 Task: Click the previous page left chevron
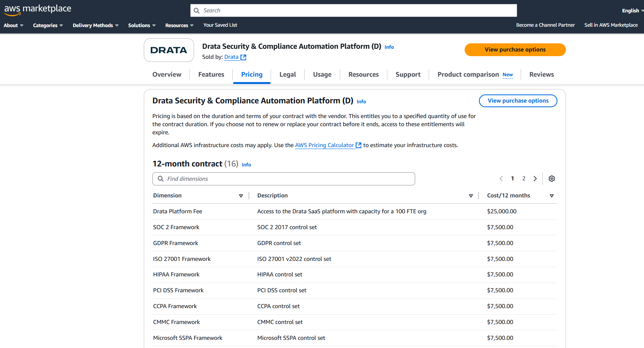pyautogui.click(x=501, y=178)
